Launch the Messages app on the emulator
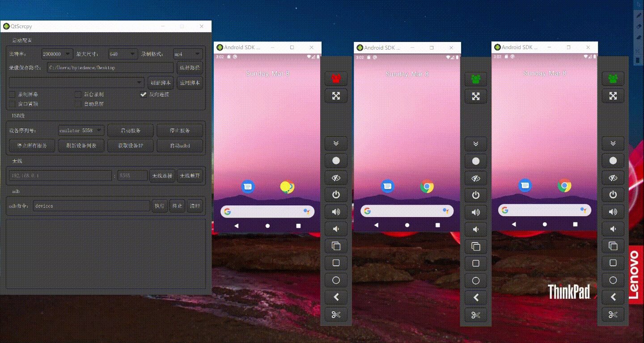The height and width of the screenshot is (343, 644). 247,185
